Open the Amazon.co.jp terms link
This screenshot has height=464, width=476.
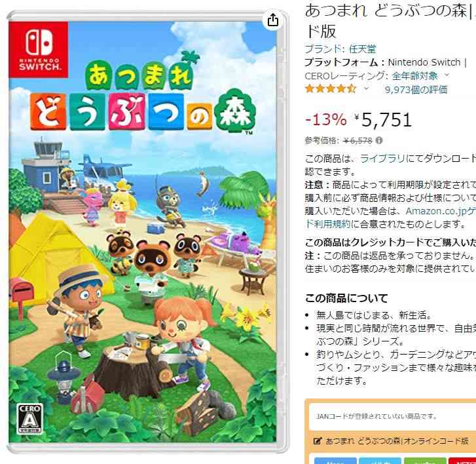pyautogui.click(x=441, y=211)
